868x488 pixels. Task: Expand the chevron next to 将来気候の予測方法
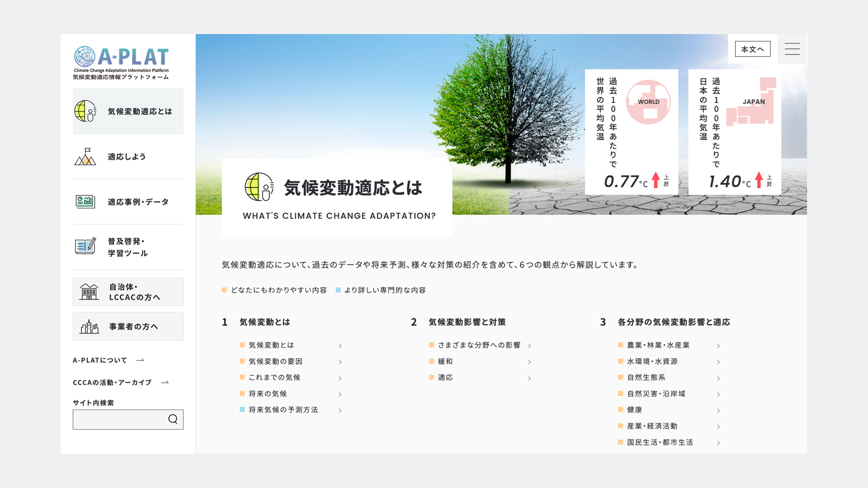[x=341, y=411]
